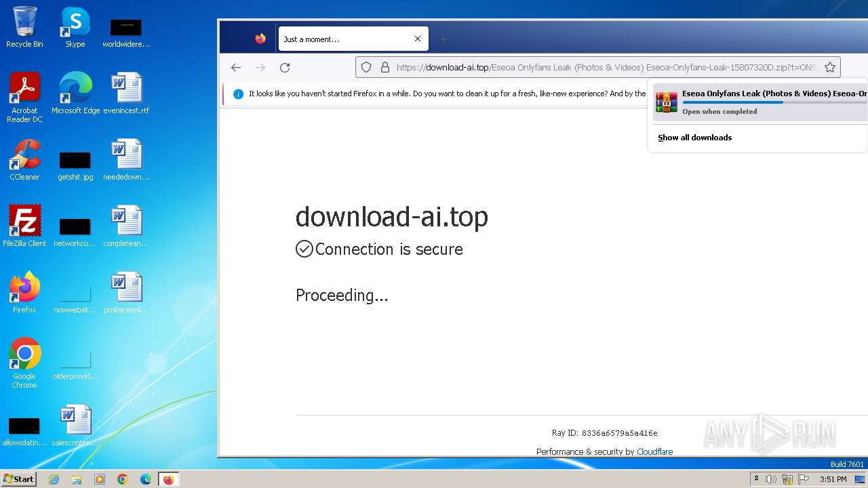868x488 pixels.
Task: Open the networkcu… desktop file
Action: [x=75, y=231]
